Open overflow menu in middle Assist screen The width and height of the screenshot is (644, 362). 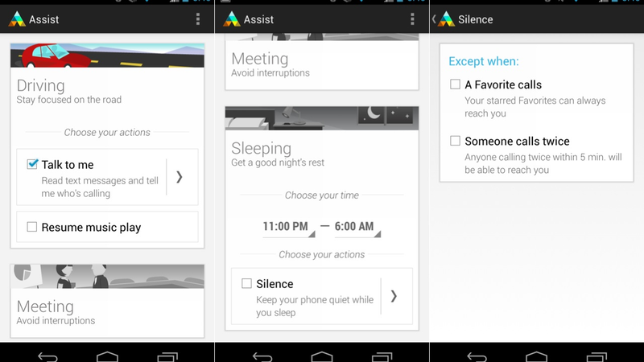pos(412,19)
